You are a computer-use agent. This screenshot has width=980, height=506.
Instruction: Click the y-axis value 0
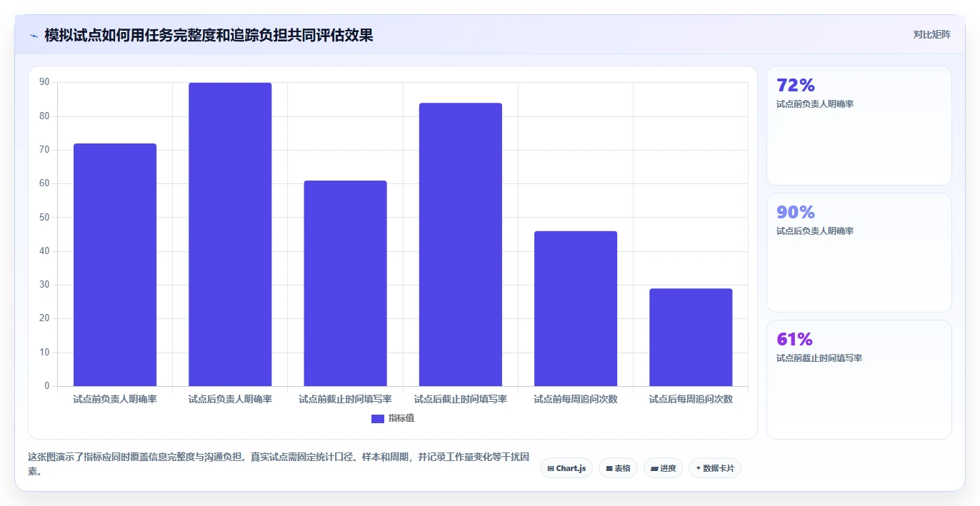point(47,386)
